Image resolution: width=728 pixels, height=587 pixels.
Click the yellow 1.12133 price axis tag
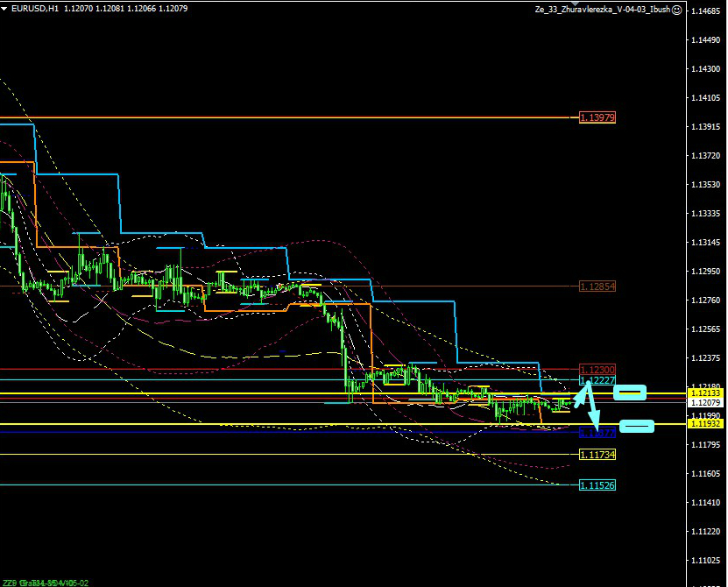tap(706, 394)
